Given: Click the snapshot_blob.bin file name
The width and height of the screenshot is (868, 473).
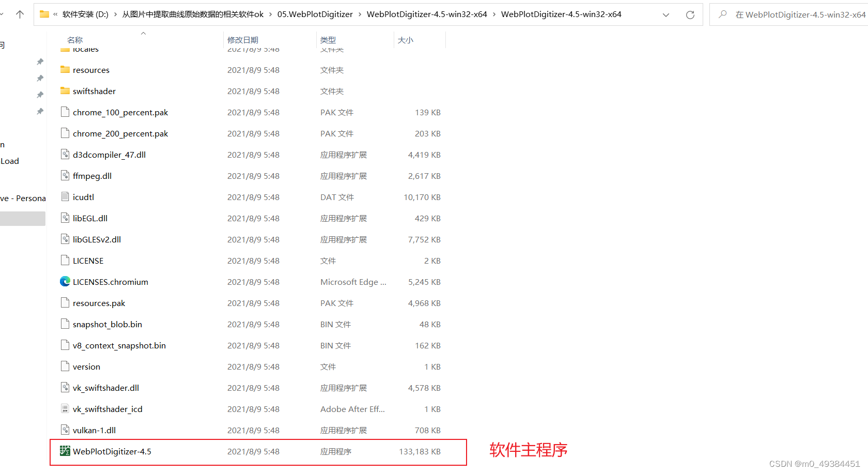Looking at the screenshot, I should pyautogui.click(x=107, y=325).
